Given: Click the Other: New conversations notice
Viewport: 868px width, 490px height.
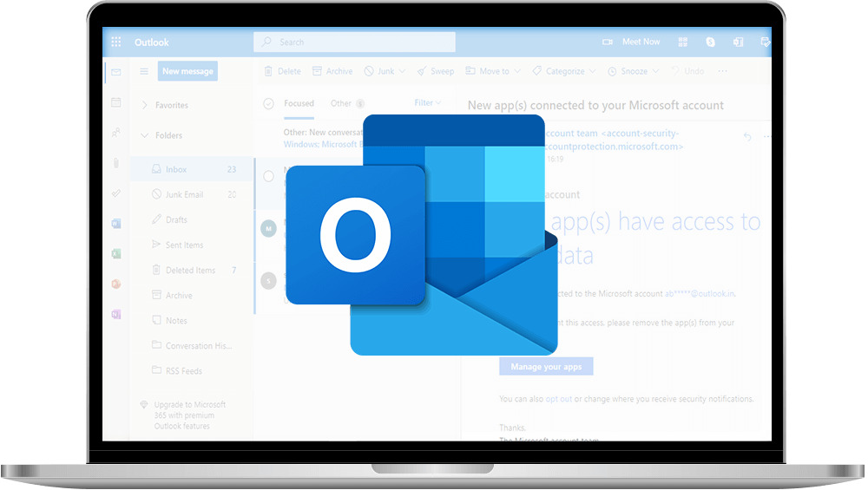Looking at the screenshot, I should tap(323, 138).
